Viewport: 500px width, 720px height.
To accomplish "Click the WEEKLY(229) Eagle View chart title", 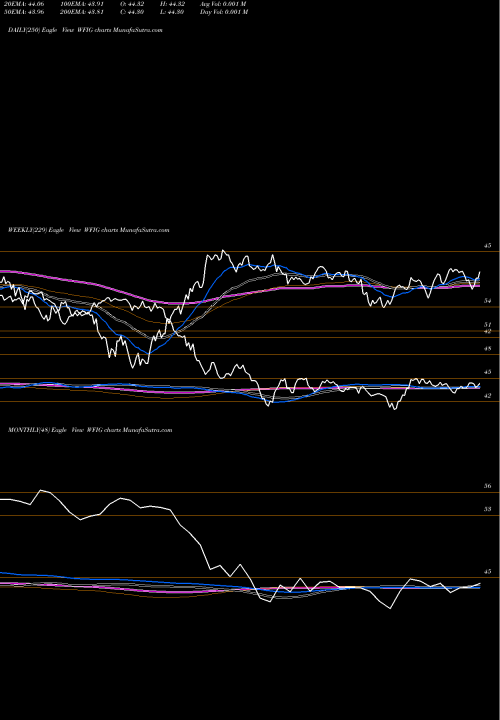I will click(x=89, y=230).
